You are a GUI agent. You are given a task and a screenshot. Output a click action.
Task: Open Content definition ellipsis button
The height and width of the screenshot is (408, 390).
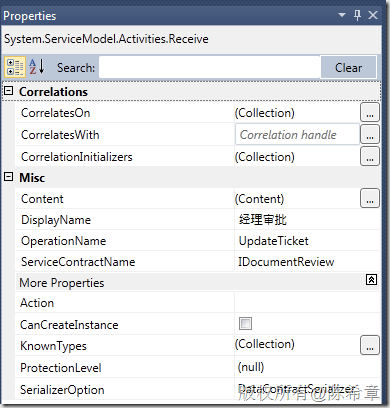pos(370,199)
